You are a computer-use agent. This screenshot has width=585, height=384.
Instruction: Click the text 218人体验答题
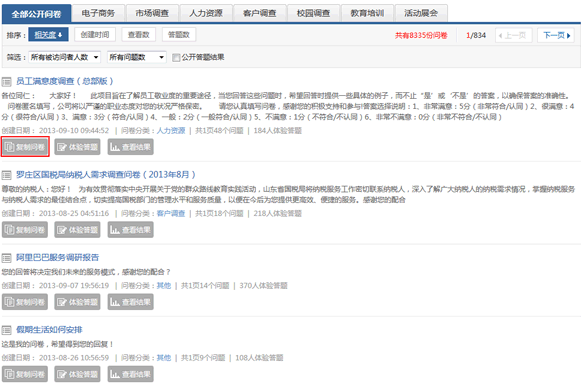[x=278, y=213]
